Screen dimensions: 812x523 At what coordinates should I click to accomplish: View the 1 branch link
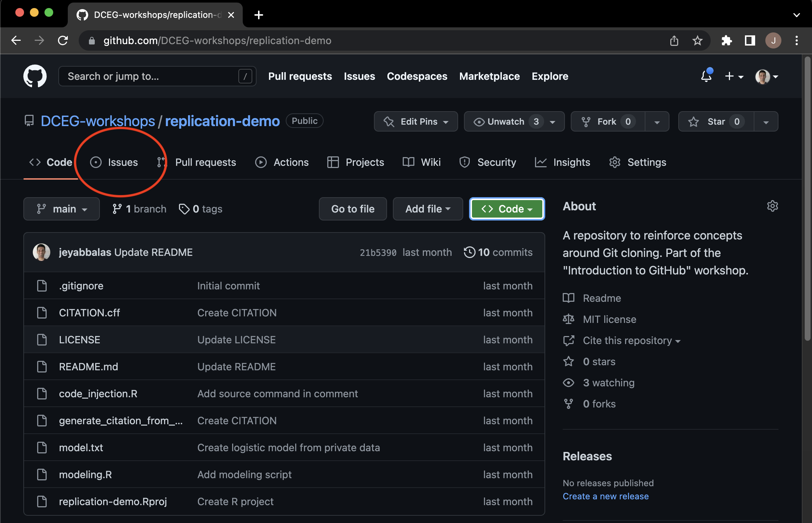tap(139, 209)
